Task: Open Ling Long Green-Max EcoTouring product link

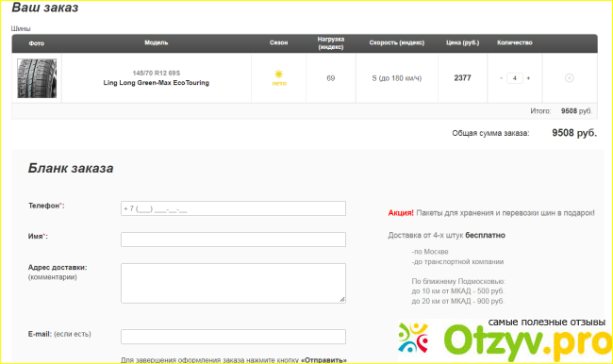Action: [156, 83]
